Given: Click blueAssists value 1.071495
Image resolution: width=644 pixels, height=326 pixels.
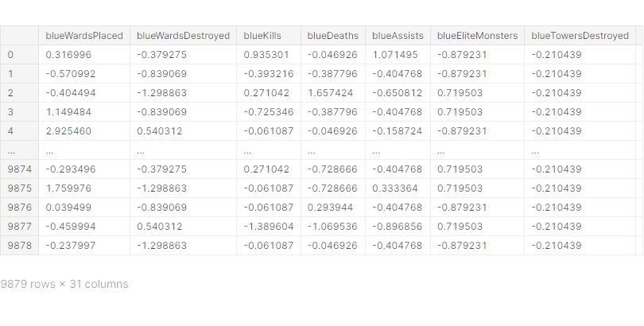Looking at the screenshot, I should coord(395,55).
